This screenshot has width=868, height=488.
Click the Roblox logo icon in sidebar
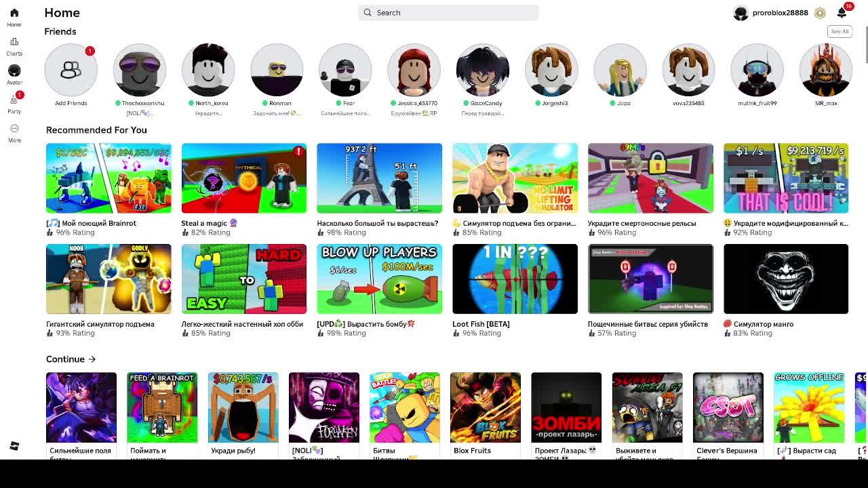(x=14, y=445)
